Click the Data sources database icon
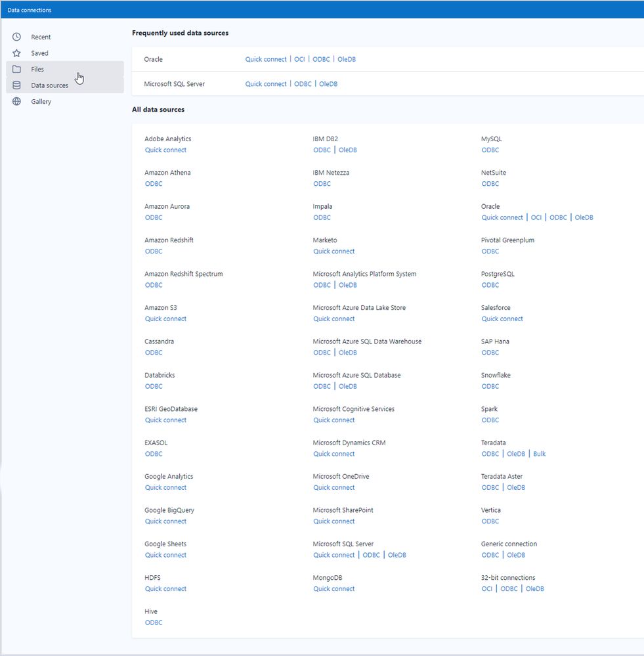 point(16,85)
